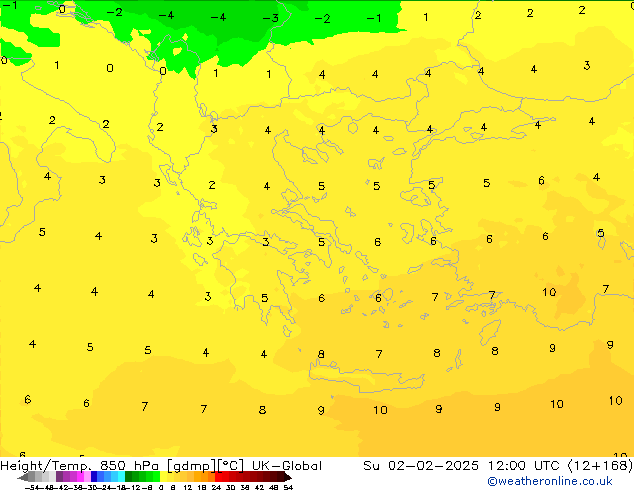The image size is (634, 490).
Task: Pick the cyan segment of the temperature legend
Action: coord(121,477)
